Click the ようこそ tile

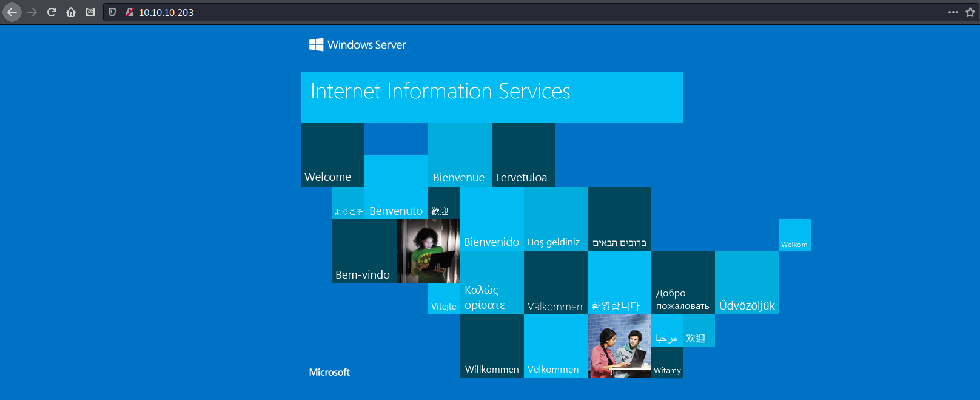click(x=348, y=203)
